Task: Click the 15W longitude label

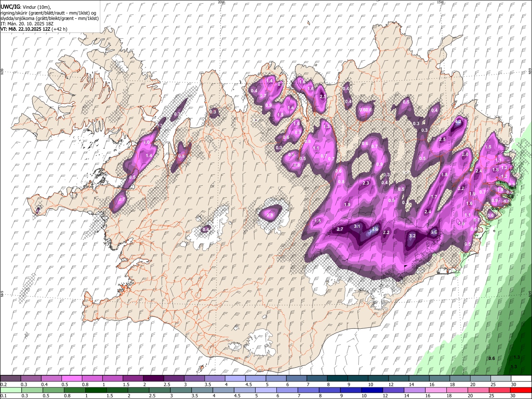Action: (440, 2)
